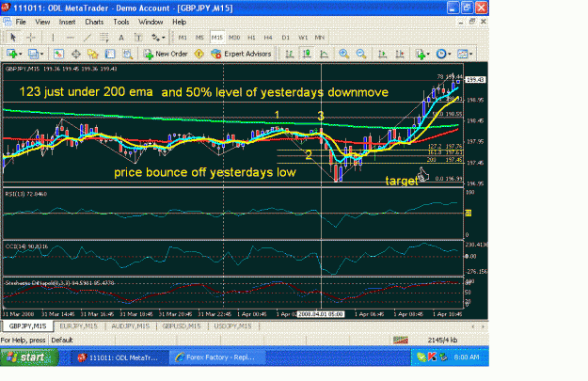Open the View menu
Viewport: 588px width, 381px height.
click(x=42, y=22)
